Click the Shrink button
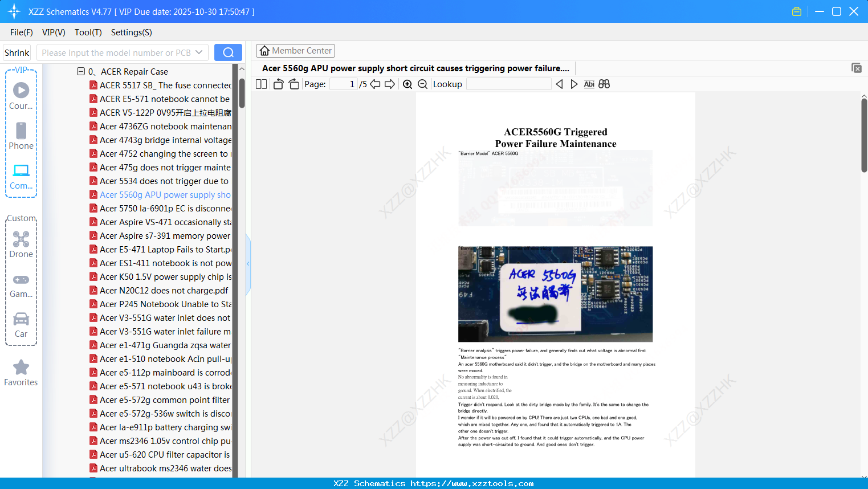 [x=17, y=52]
